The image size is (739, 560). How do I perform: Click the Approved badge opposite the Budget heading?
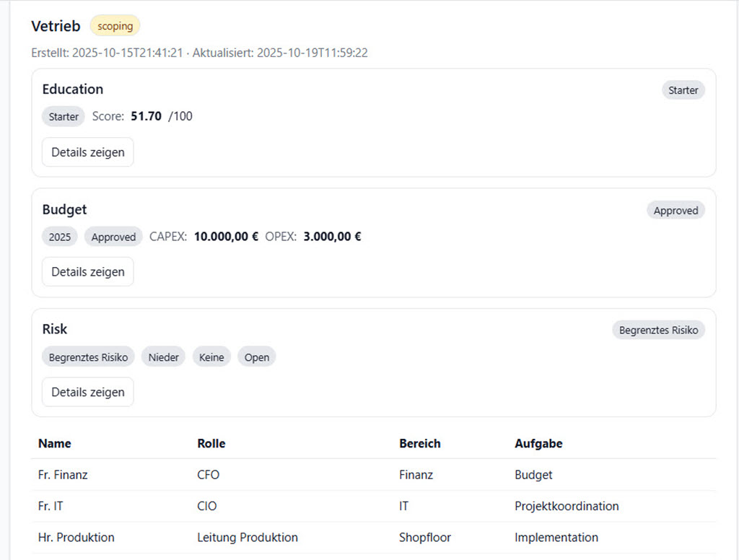tap(675, 211)
